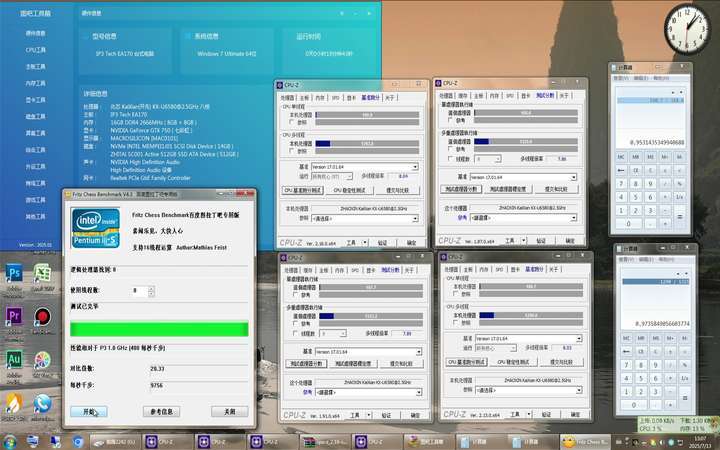The image size is (720, 450).
Task: Toggle multi-thread 参考 checkbox in CPU-Z 2.10.0
Action: [292, 151]
